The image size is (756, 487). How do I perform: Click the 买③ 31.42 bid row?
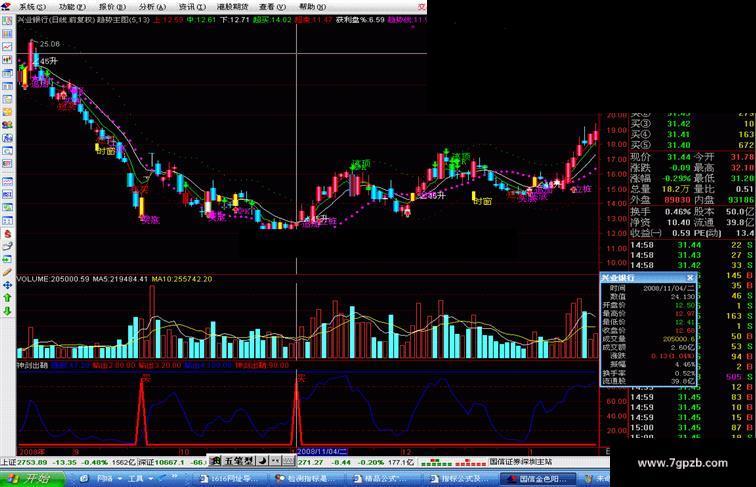[x=692, y=124]
